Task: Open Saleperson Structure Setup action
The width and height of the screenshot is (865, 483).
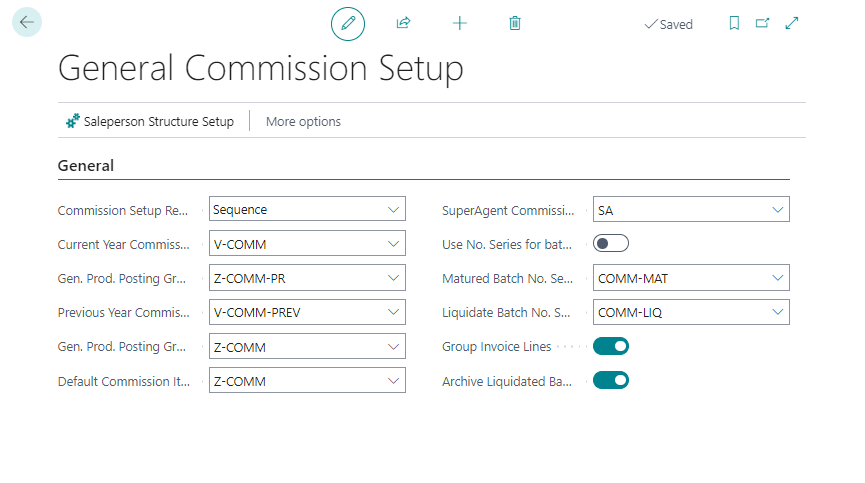Action: 149,121
